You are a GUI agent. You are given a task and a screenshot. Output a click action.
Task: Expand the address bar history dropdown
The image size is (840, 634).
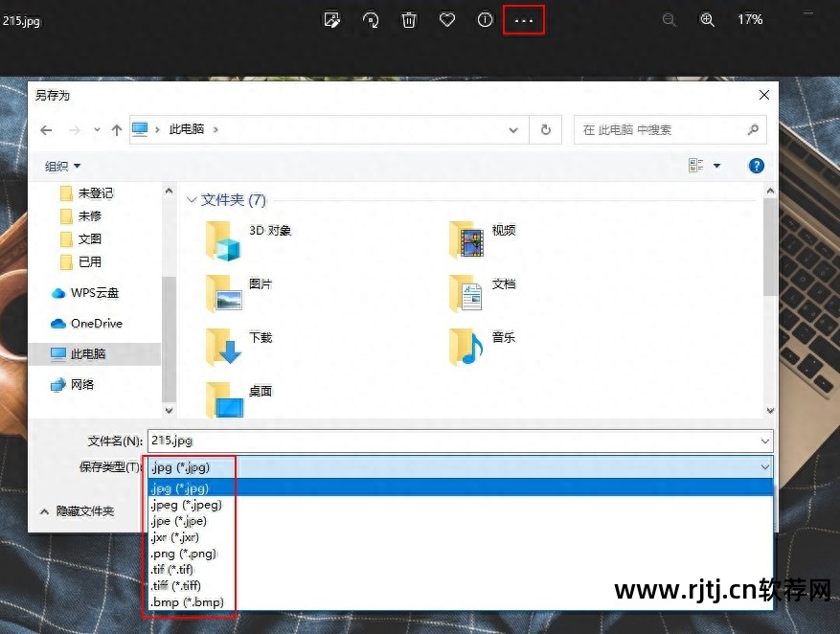[513, 130]
